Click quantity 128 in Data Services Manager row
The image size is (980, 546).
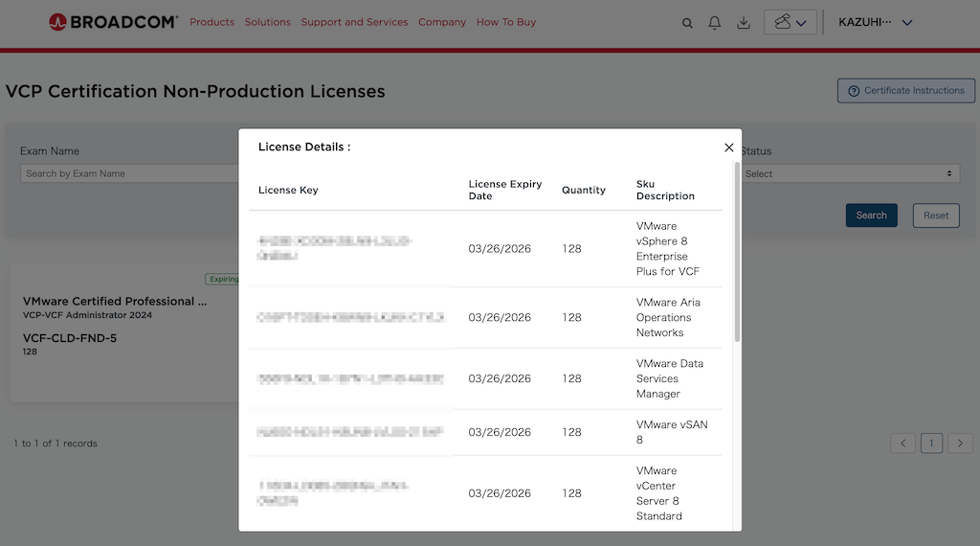click(571, 378)
